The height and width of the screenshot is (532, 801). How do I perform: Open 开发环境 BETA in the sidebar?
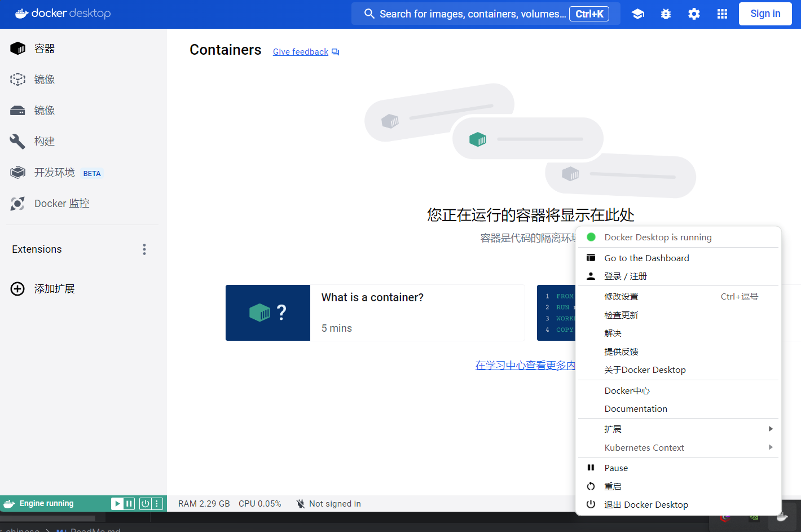tap(55, 173)
